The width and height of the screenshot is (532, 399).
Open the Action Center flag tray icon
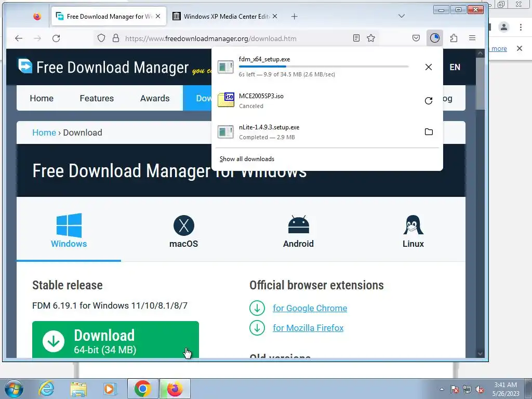click(x=455, y=389)
